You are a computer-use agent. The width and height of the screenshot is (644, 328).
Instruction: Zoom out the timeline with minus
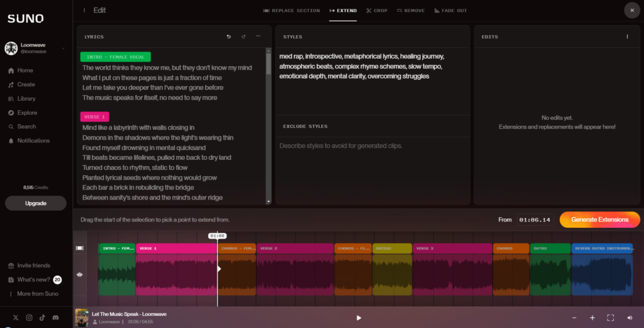(574, 318)
